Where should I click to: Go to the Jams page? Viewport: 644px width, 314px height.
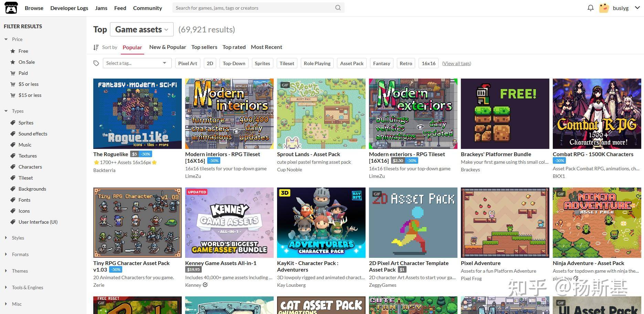(x=101, y=8)
